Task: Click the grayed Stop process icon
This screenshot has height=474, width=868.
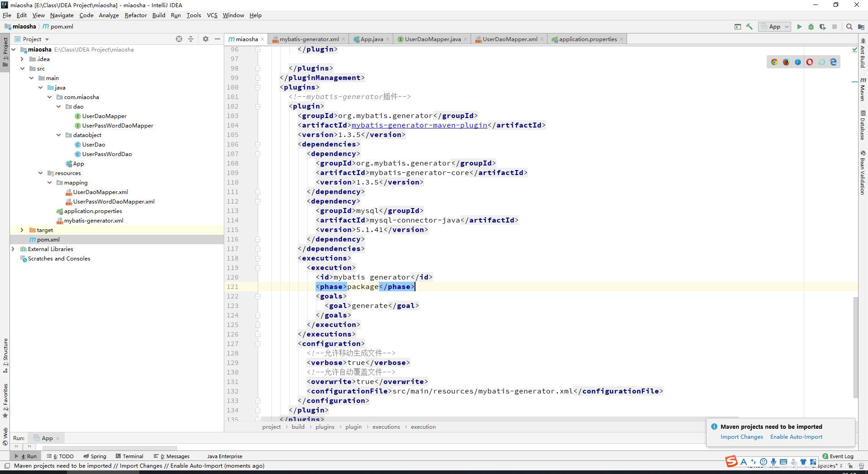Action: coord(835,27)
